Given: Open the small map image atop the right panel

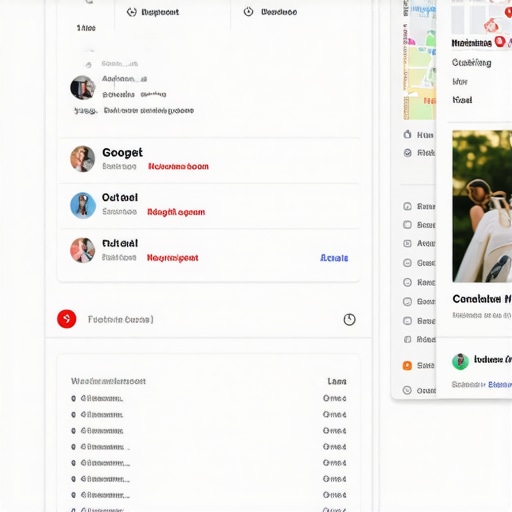Looking at the screenshot, I should [482, 17].
